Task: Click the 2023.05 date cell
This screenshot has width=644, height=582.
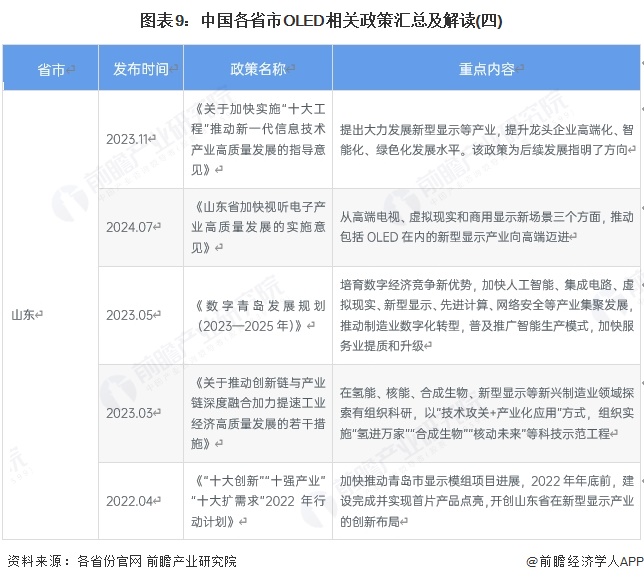Action: point(130,314)
